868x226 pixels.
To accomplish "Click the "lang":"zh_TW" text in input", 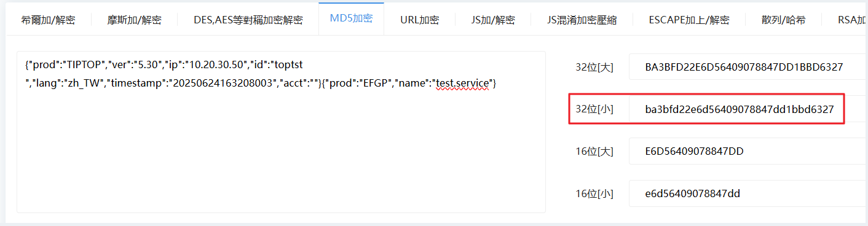I will [68, 83].
